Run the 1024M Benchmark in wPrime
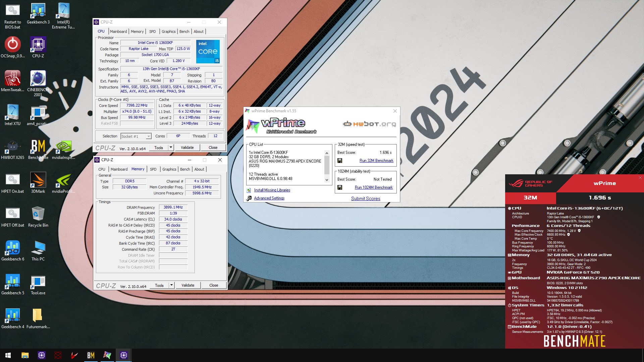 pos(374,187)
